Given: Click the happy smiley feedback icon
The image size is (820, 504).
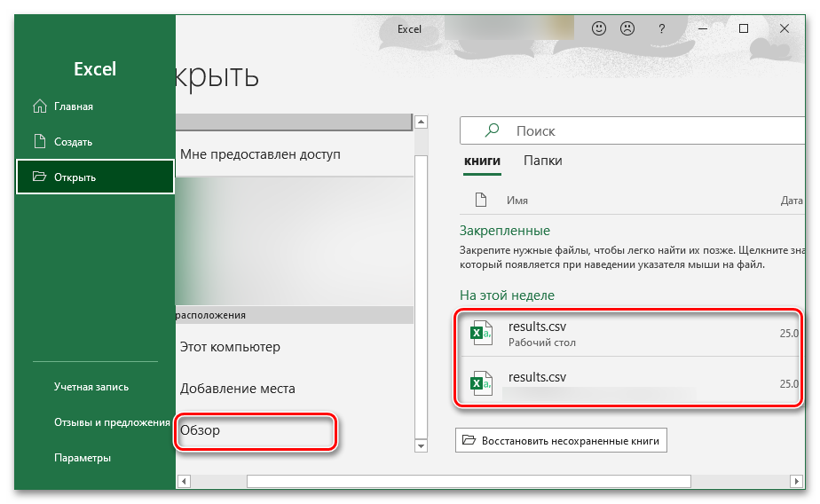Looking at the screenshot, I should (x=599, y=28).
